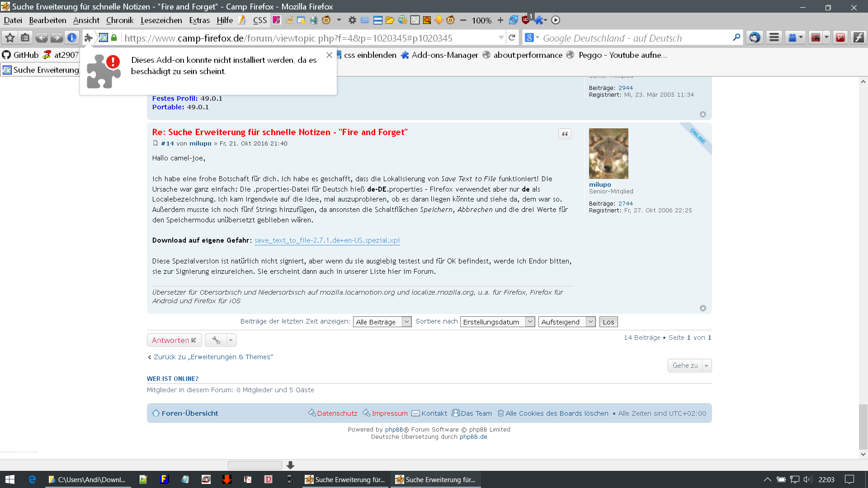Image resolution: width=868 pixels, height=488 pixels.
Task: Click the quote post button
Action: click(x=565, y=134)
